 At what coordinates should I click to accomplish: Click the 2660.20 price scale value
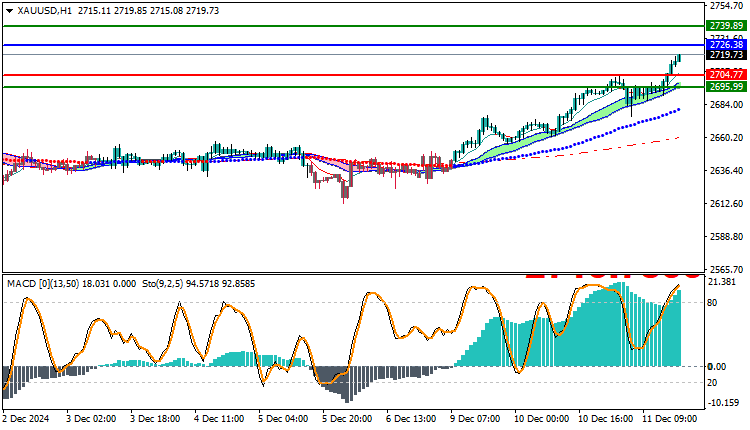[727, 138]
